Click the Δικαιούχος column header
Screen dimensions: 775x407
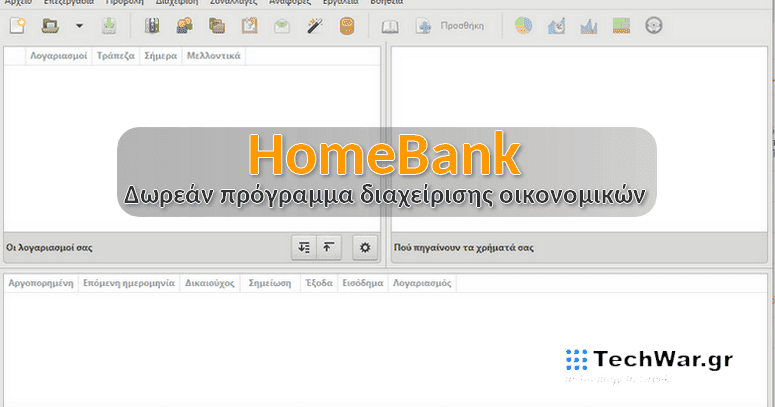(x=210, y=283)
